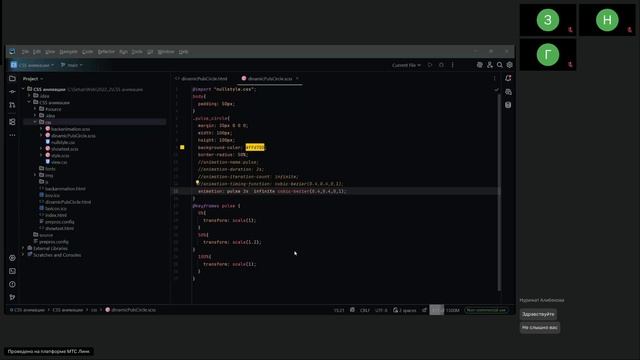The height and width of the screenshot is (360, 640).
Task: Open IDE settings gear icon
Action: (x=510, y=65)
